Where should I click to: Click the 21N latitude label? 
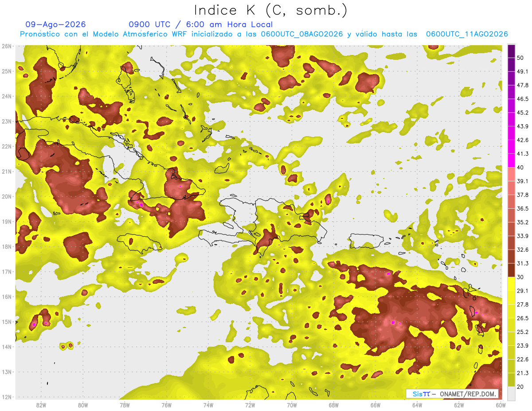7,171
